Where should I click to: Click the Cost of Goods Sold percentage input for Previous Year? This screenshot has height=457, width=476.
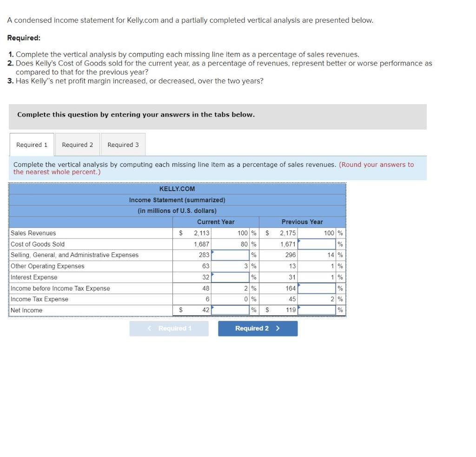click(317, 244)
